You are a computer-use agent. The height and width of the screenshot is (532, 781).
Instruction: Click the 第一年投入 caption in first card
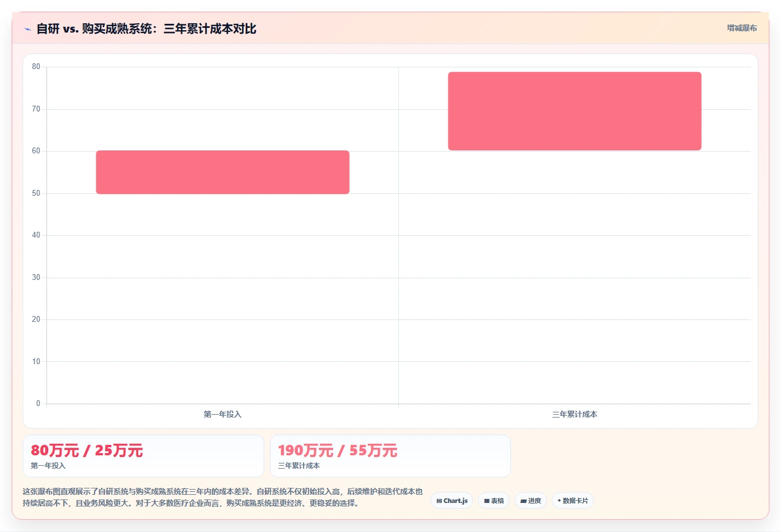(48, 466)
